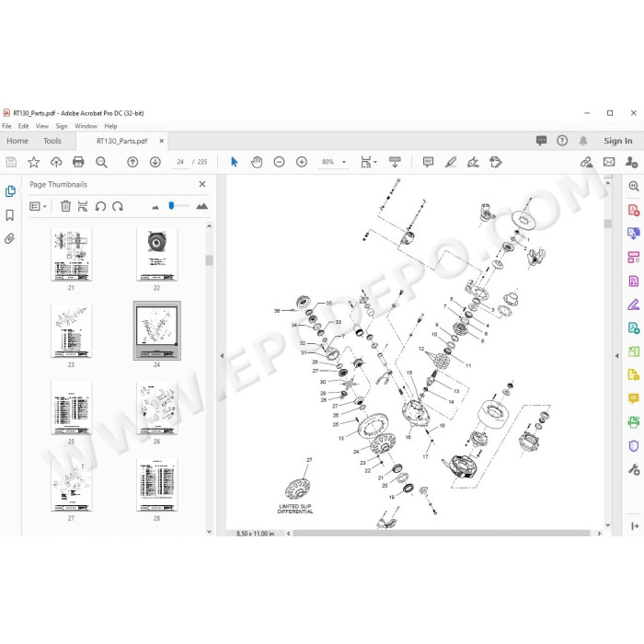This screenshot has height=644, width=644.
Task: Activate the Hand pan tool
Action: pos(257,162)
